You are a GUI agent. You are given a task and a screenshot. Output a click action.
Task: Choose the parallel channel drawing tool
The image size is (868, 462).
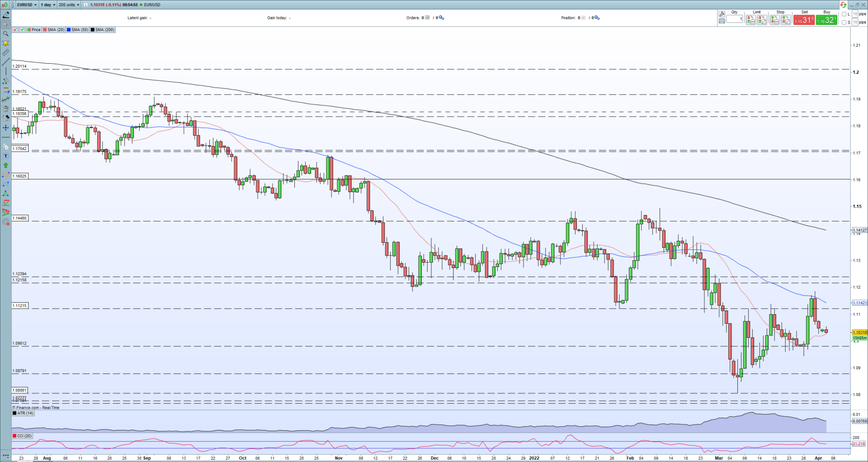point(6,81)
